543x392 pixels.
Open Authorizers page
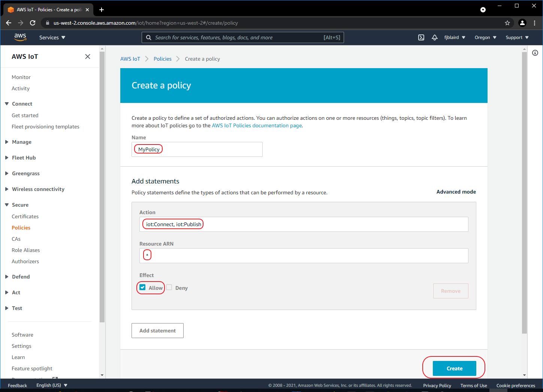(25, 261)
